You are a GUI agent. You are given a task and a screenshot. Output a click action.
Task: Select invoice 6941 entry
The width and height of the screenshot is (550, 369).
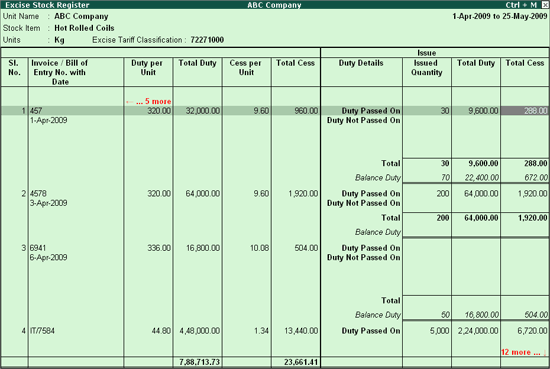click(x=38, y=248)
